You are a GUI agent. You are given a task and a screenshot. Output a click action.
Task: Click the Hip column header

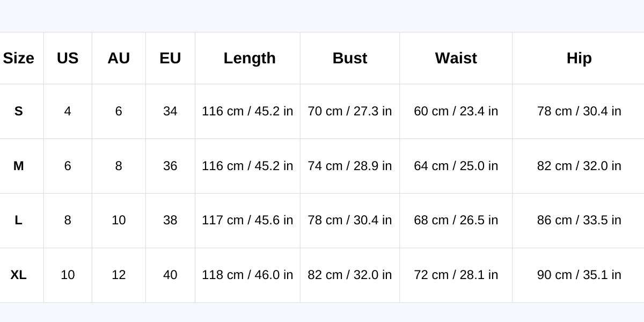click(579, 58)
